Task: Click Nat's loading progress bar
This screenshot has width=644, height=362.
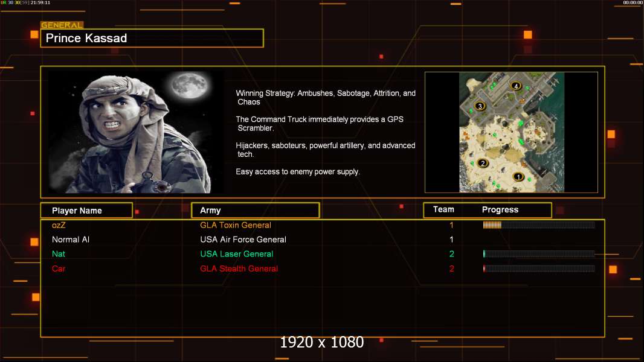Action: 539,254
